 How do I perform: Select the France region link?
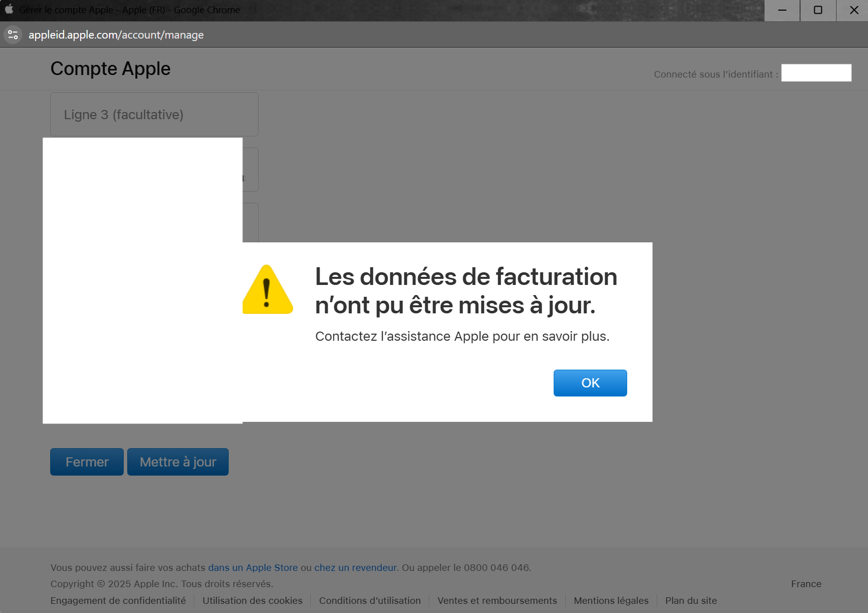coord(806,584)
